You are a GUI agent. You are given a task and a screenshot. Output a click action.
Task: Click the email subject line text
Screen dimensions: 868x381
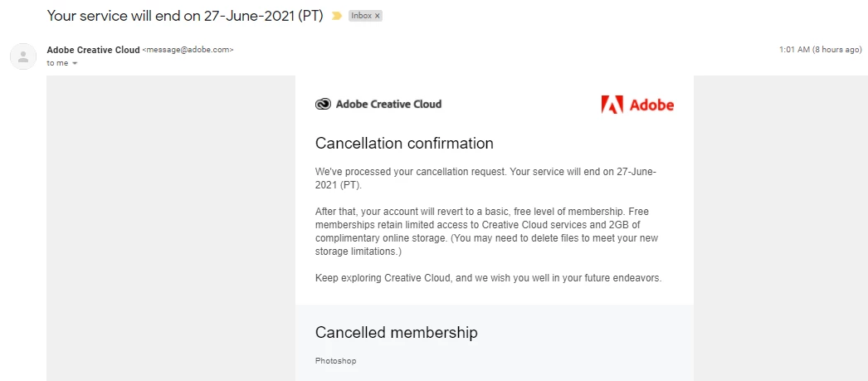coord(184,16)
